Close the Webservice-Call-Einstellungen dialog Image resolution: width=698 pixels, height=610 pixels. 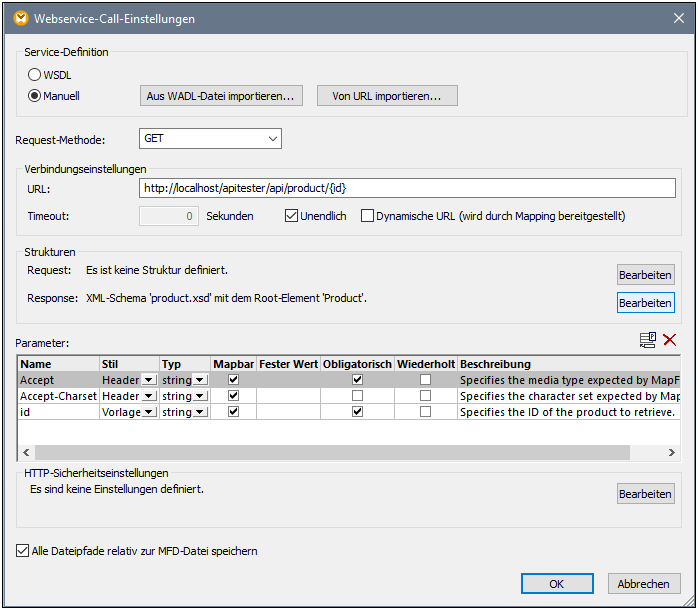click(677, 18)
